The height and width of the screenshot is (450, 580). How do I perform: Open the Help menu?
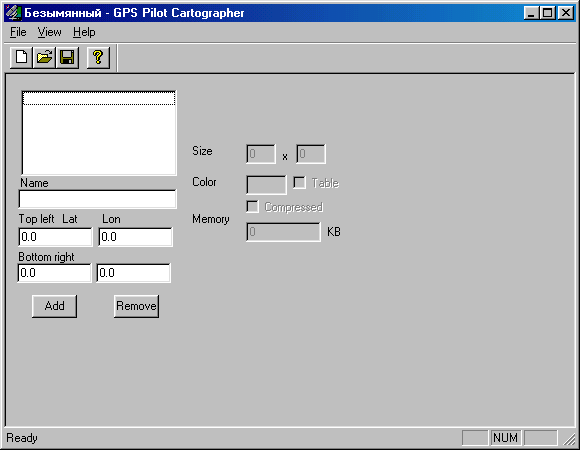pyautogui.click(x=84, y=32)
